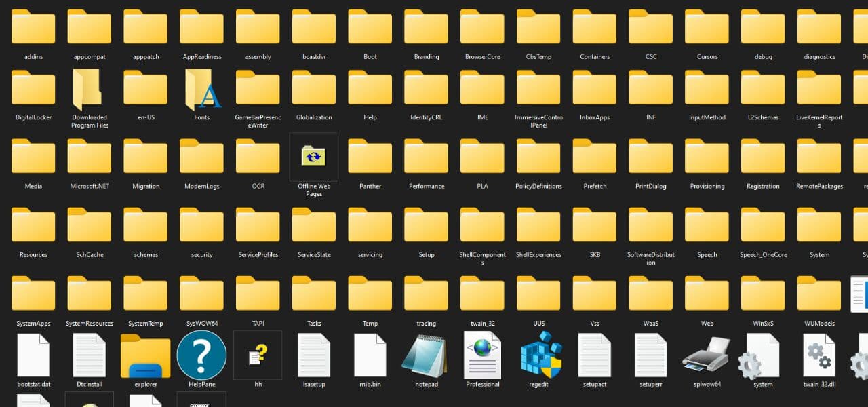This screenshot has width=868, height=407.
Task: Select the Professional HTML document icon
Action: click(482, 355)
